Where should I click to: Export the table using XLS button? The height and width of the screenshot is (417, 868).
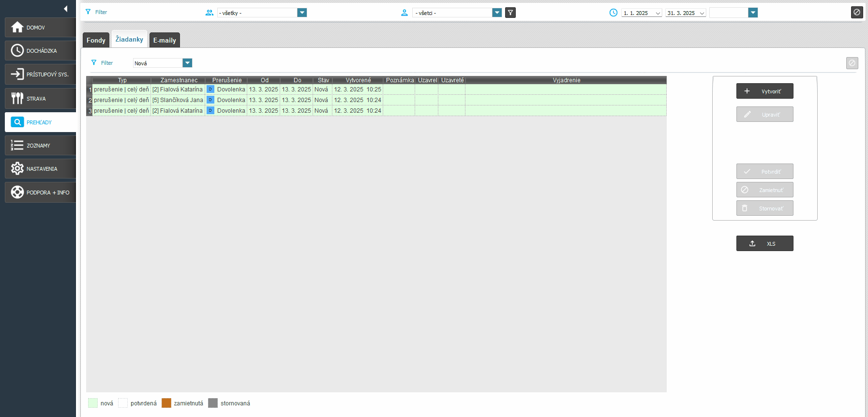[764, 243]
